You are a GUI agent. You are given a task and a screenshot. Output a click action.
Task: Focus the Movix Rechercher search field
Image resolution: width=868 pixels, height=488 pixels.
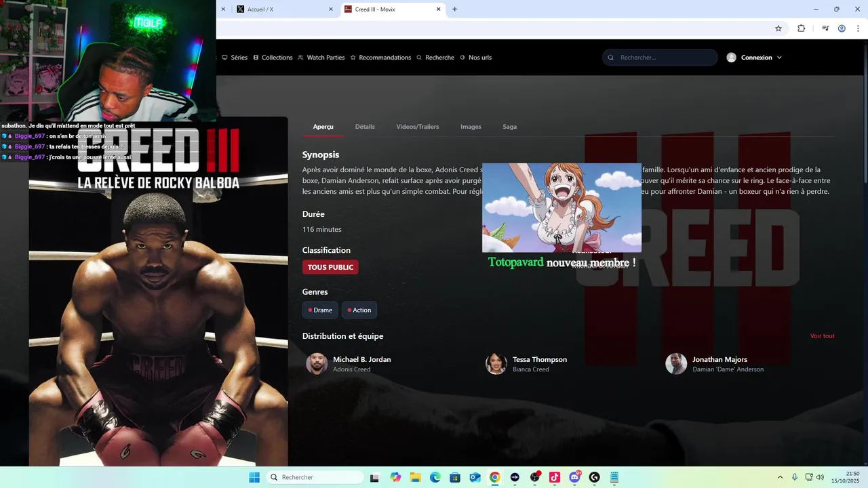pyautogui.click(x=660, y=58)
